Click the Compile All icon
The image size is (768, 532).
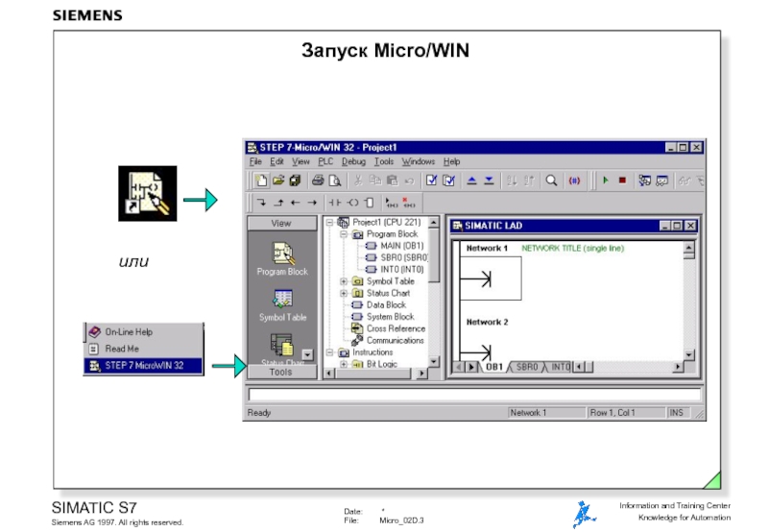(x=448, y=181)
